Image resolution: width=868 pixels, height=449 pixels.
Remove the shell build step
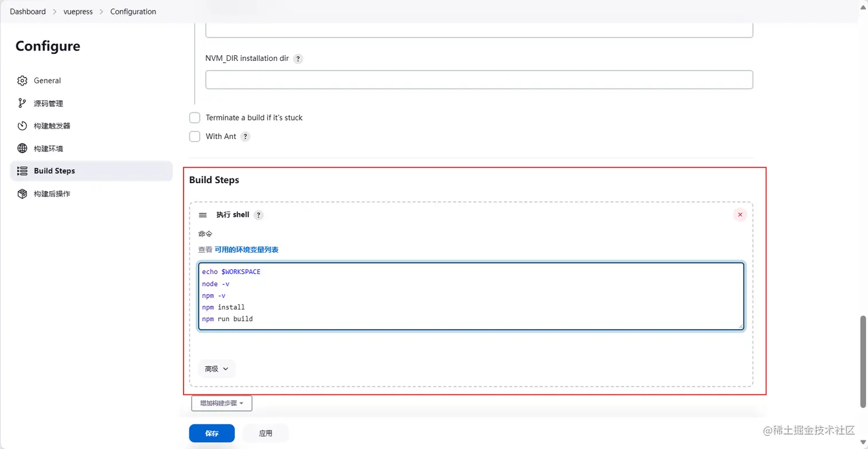tap(740, 215)
